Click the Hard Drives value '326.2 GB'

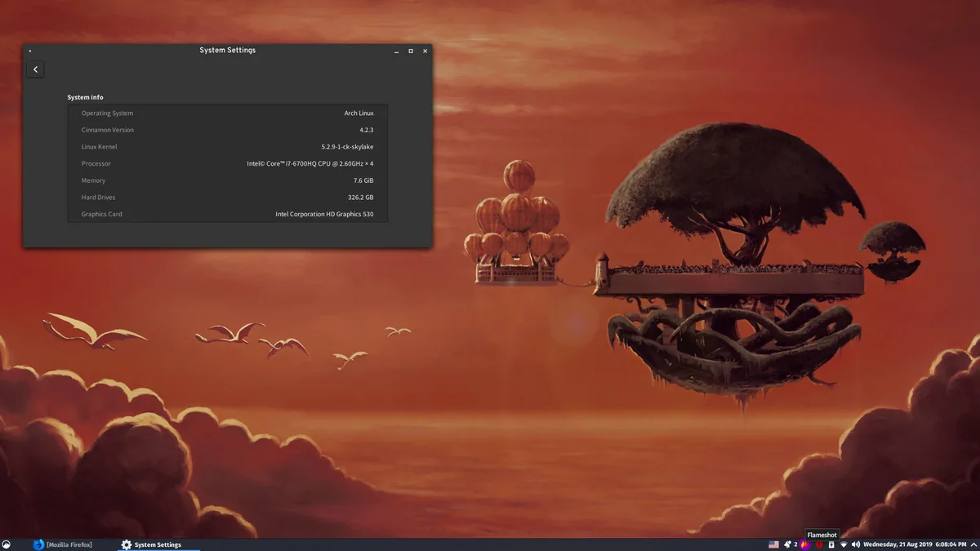360,198
